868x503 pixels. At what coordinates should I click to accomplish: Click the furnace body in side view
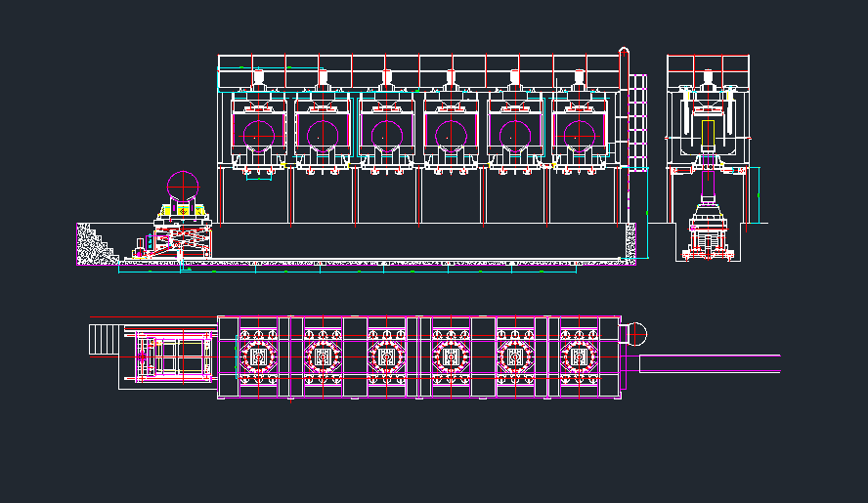pyautogui.click(x=709, y=127)
